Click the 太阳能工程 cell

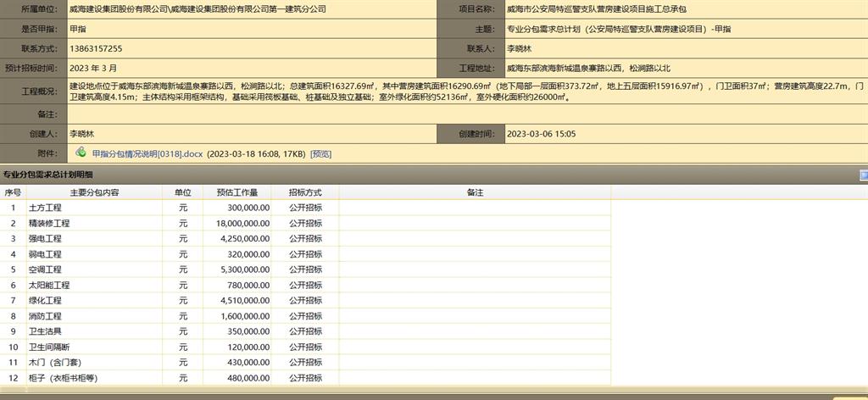point(49,285)
